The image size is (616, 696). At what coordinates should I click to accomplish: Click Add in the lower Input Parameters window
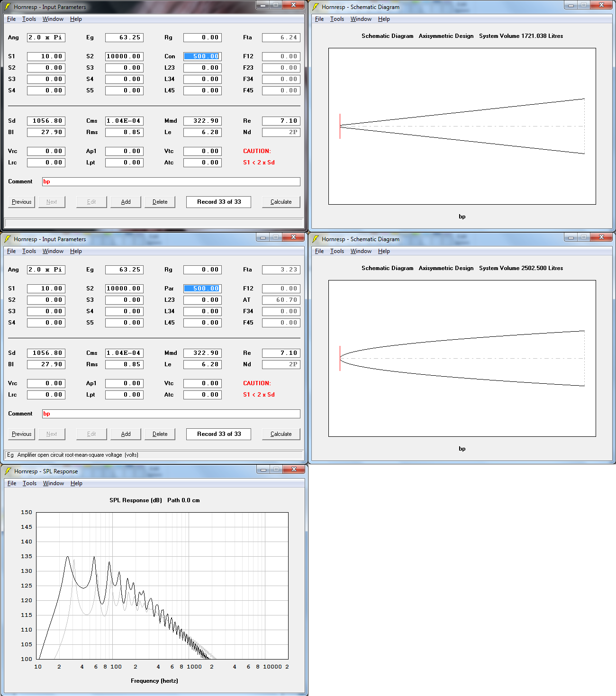click(126, 434)
